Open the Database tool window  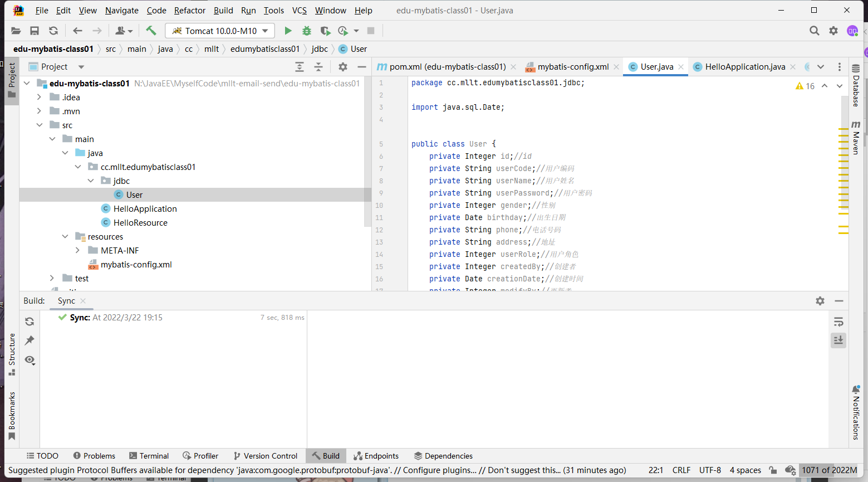856,85
